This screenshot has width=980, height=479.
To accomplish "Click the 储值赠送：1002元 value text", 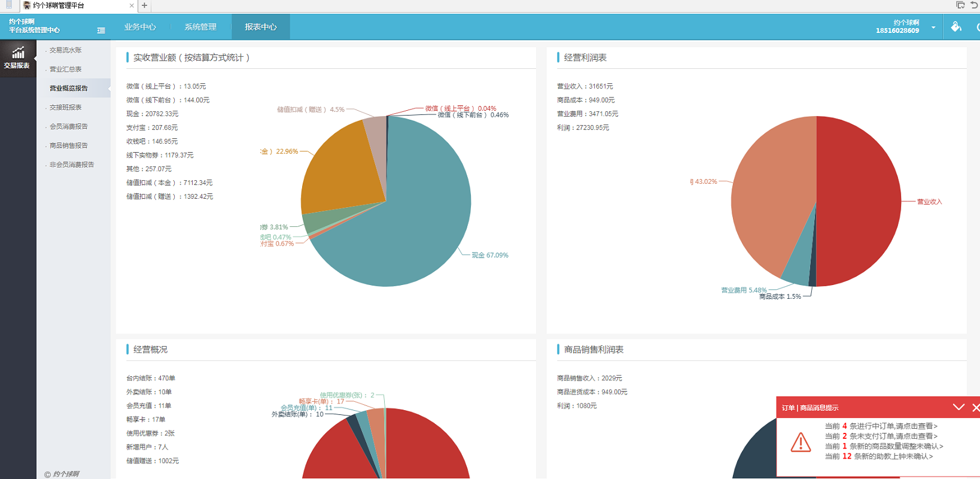I will pos(153,461).
